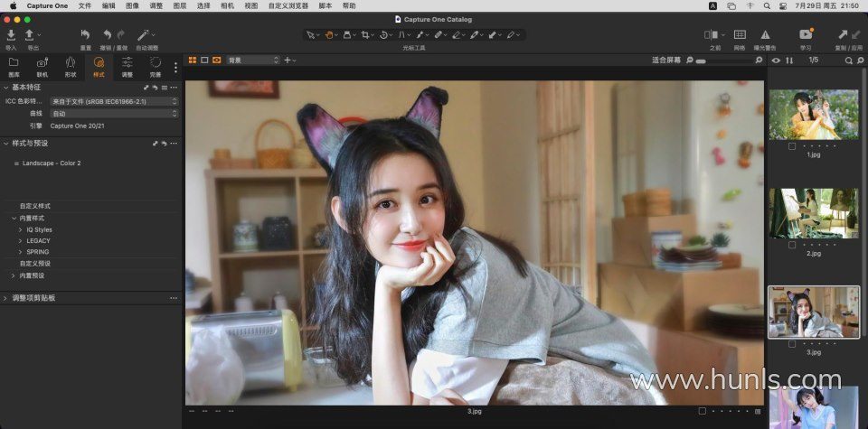Viewport: 868px width, 429px height.
Task: Click the three-dot tool tabs options
Action: [x=175, y=68]
